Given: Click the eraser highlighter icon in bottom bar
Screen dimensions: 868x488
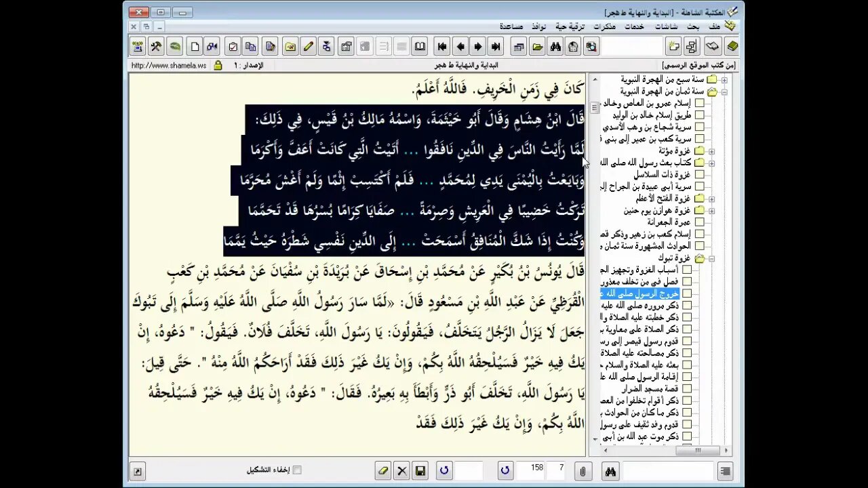Looking at the screenshot, I should point(383,471).
